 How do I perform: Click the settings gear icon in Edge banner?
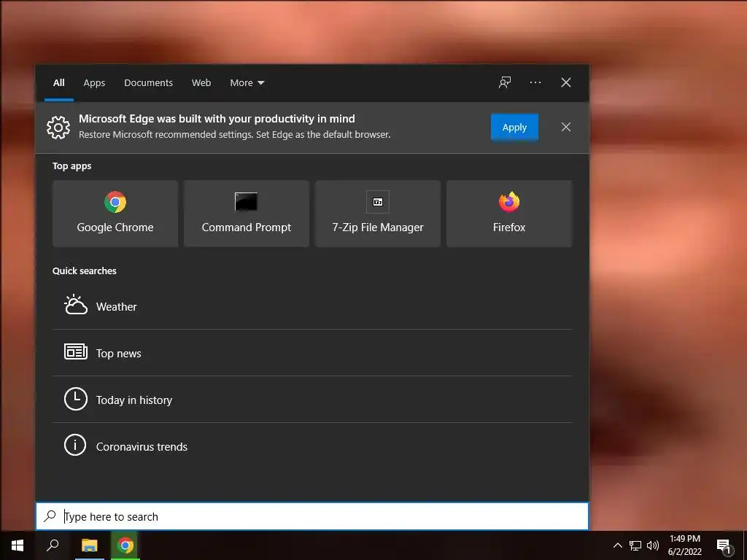coord(58,127)
